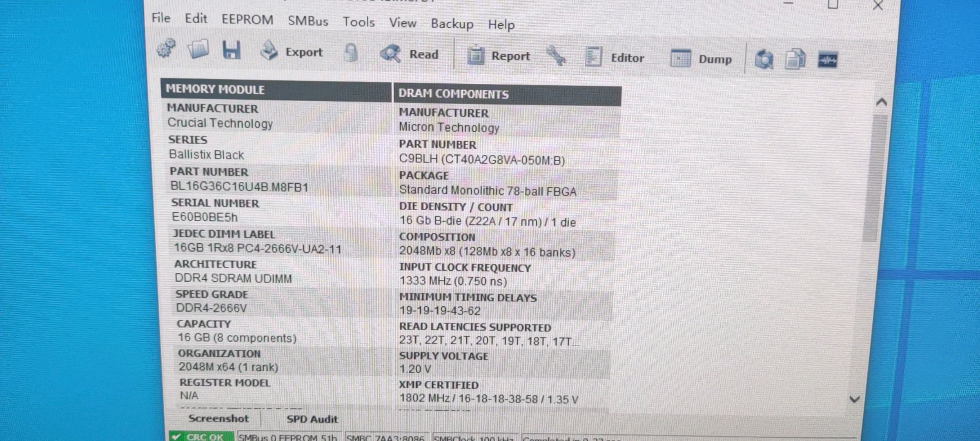Viewport: 980px width, 441px height.
Task: Select 16GB 1Rx8 PC4-2666V-UA2-11 label
Action: tap(258, 248)
